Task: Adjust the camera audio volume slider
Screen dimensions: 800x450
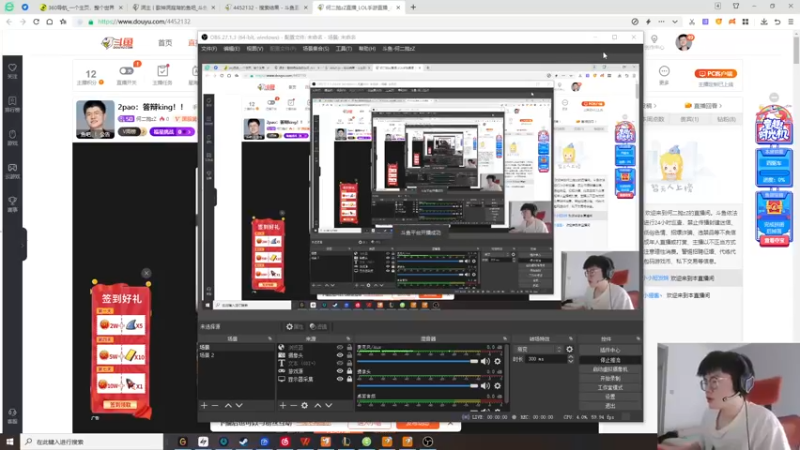Action: click(418, 386)
